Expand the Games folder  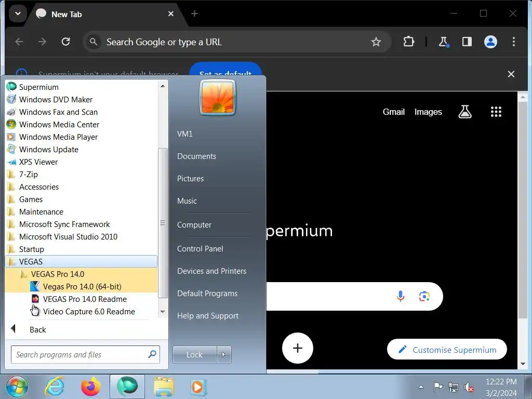coord(82,199)
